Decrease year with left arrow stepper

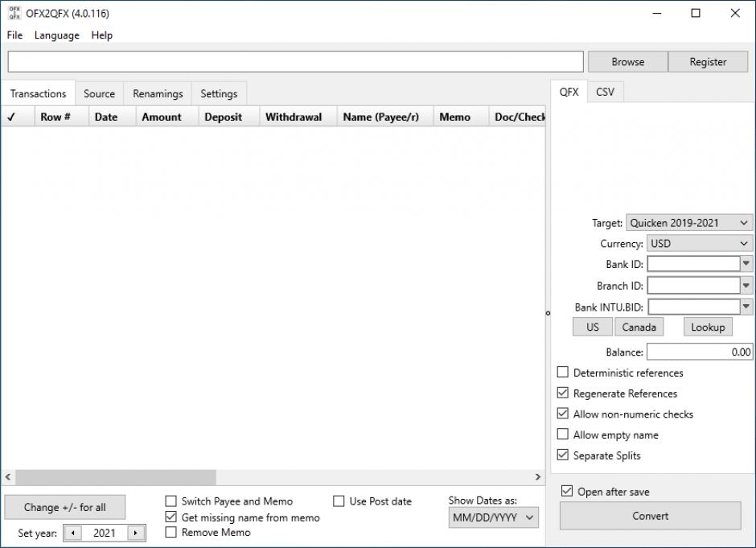(73, 533)
